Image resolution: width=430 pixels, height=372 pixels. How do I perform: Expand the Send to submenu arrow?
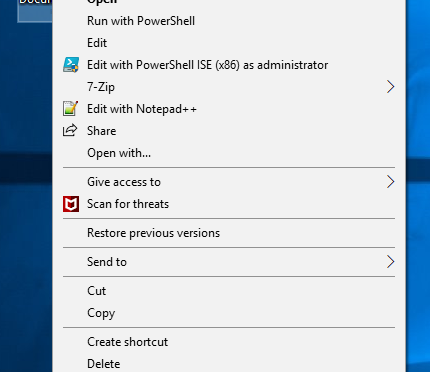click(390, 262)
